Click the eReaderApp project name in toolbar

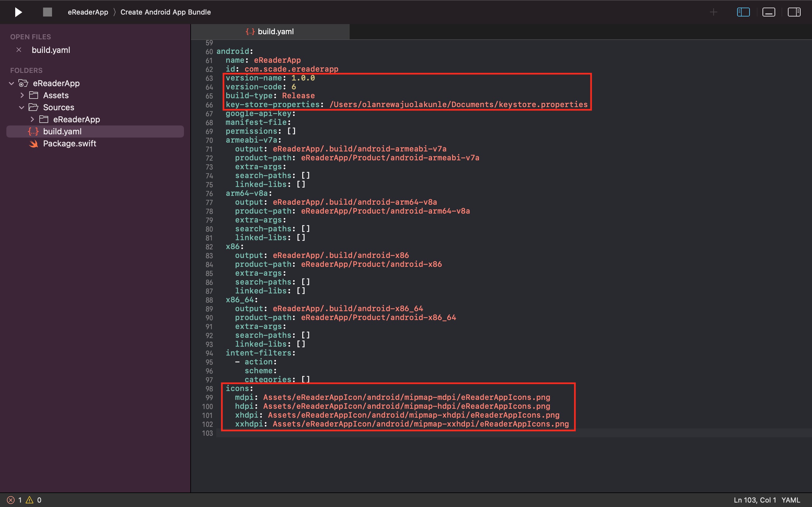coord(88,12)
